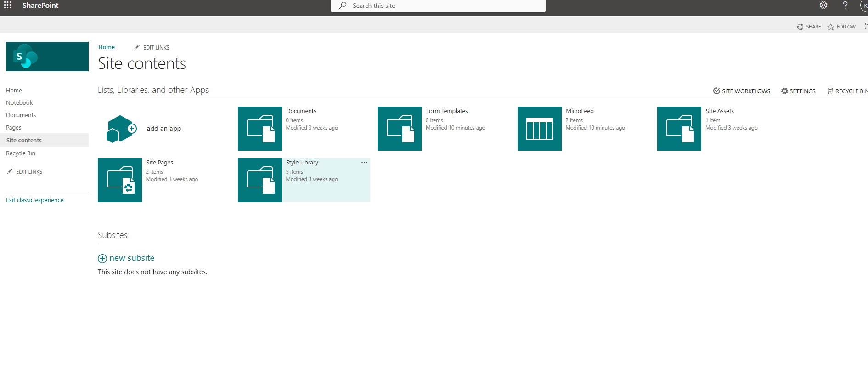Open Pages in the left navigation

pos(14,128)
